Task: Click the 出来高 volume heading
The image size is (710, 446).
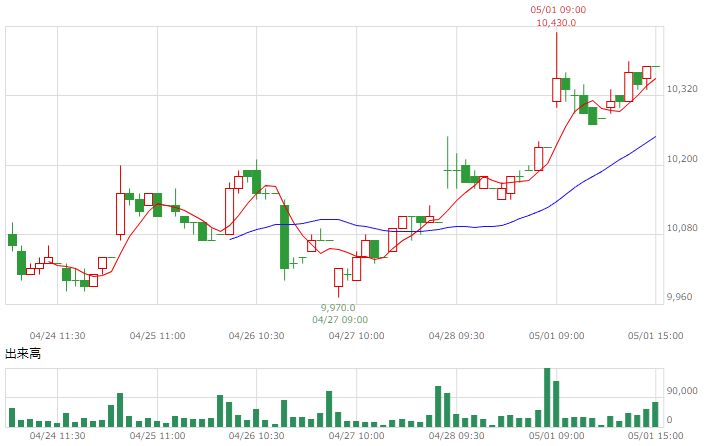Action: point(23,354)
